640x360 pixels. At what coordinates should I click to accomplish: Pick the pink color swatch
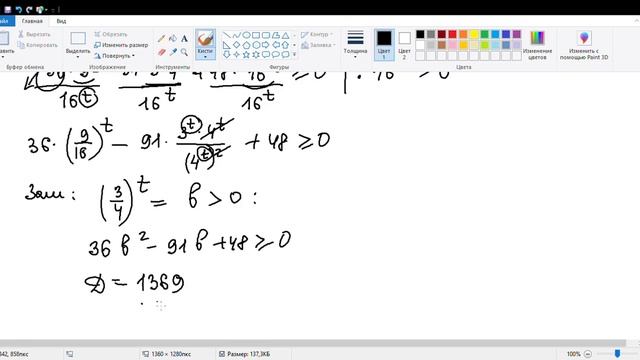(452, 45)
